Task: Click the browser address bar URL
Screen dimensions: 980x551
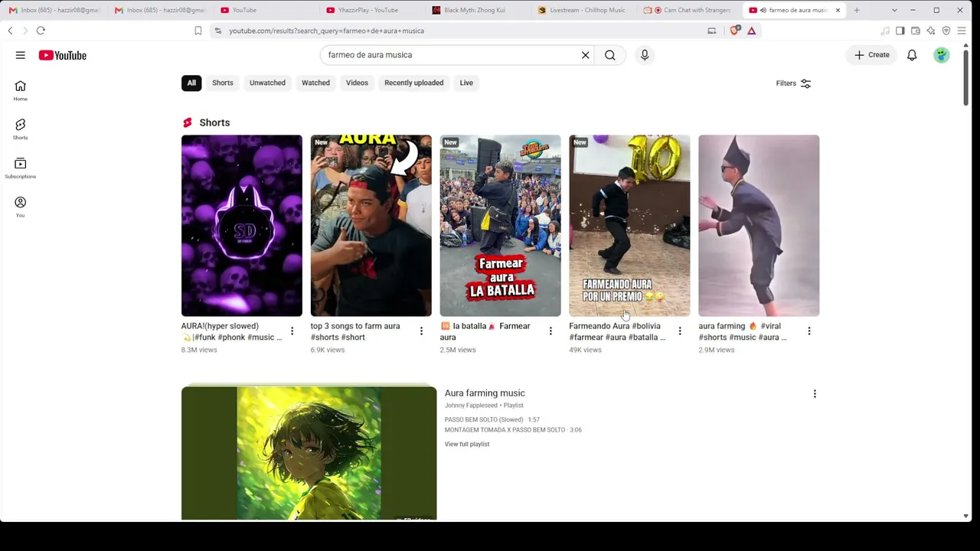Action: pos(326,31)
